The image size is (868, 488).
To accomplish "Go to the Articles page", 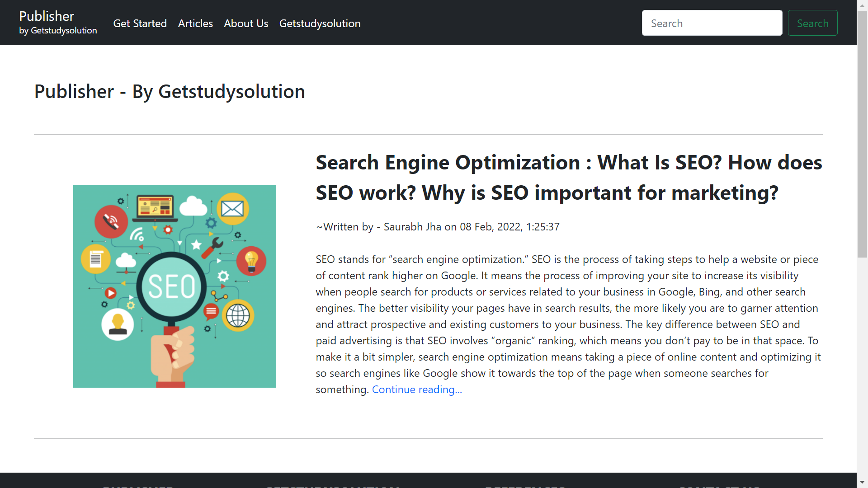I will click(195, 23).
